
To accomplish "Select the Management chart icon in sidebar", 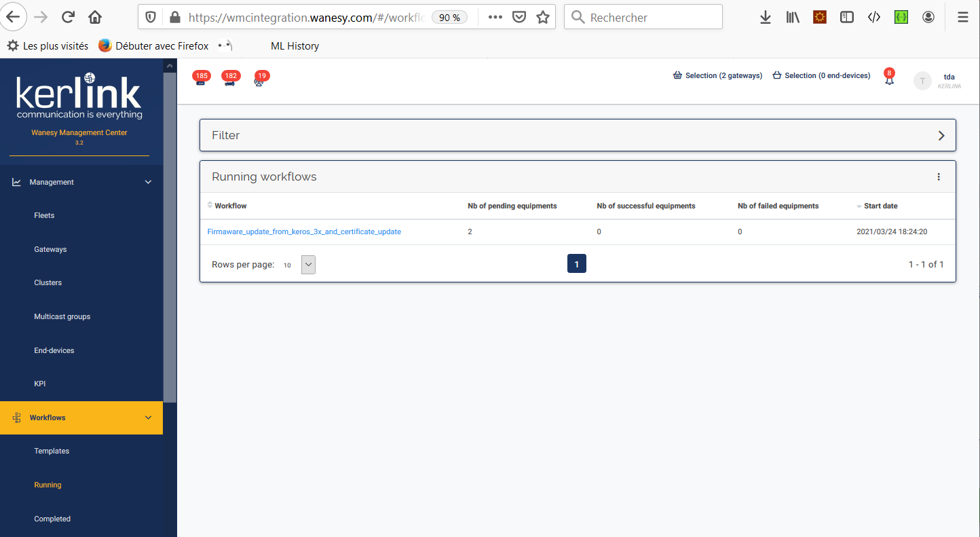I will (x=15, y=181).
